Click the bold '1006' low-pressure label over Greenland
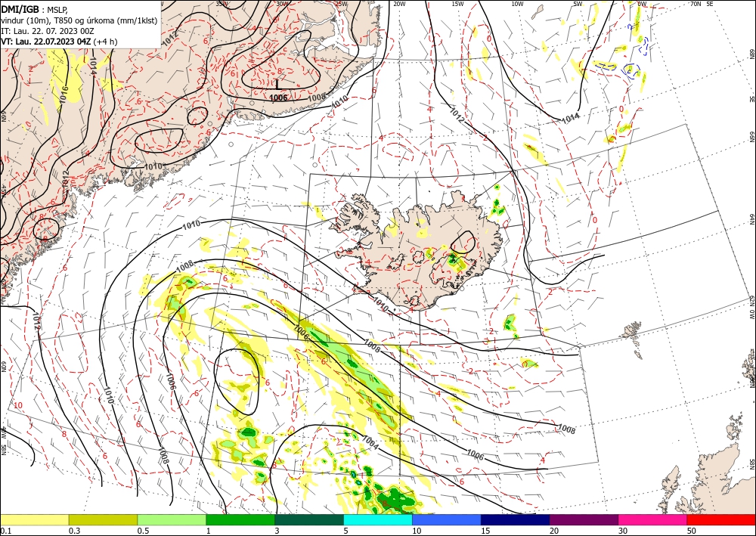Viewport: 756px width, 536px height. [x=278, y=98]
